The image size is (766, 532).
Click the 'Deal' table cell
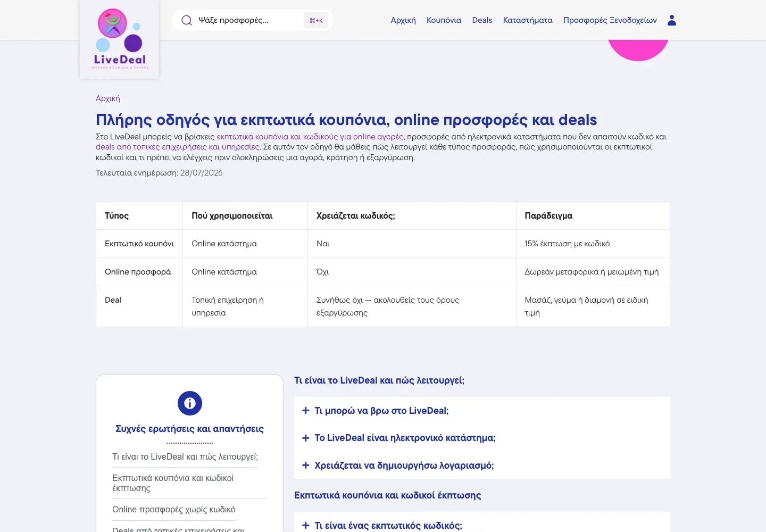[139, 306]
